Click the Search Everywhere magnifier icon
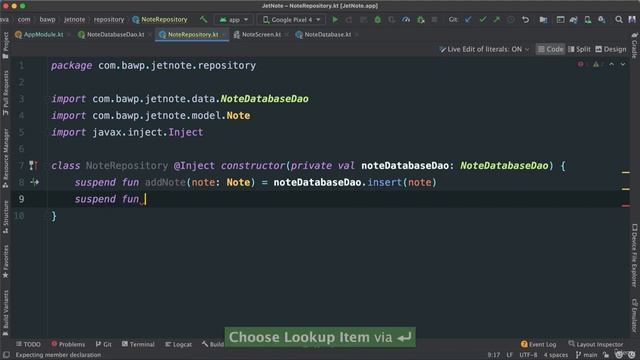Viewport: 640px width, 360px height. coord(619,20)
